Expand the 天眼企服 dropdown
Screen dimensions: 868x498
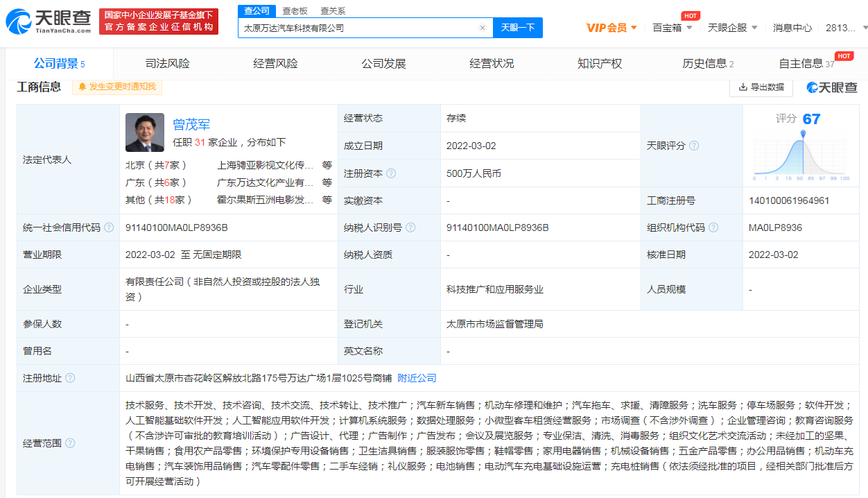click(x=732, y=28)
